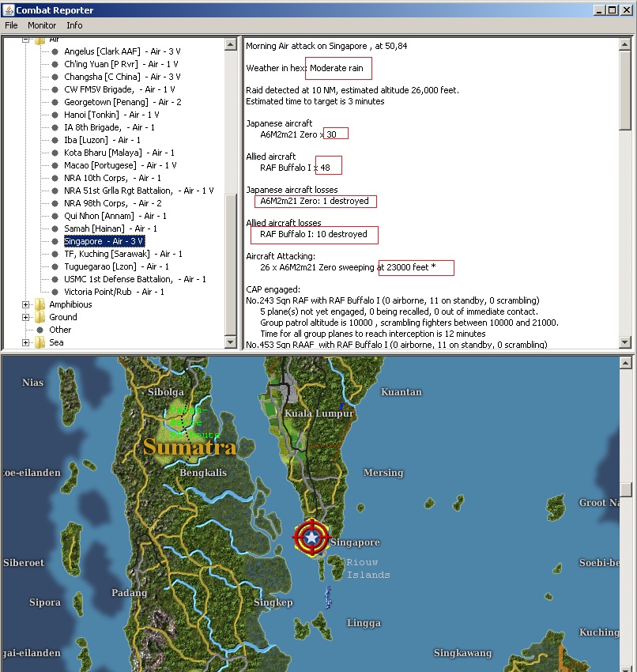This screenshot has height=672, width=637.
Task: Select Tuguegarao [Lzon] - Air - 1
Action: click(x=116, y=266)
